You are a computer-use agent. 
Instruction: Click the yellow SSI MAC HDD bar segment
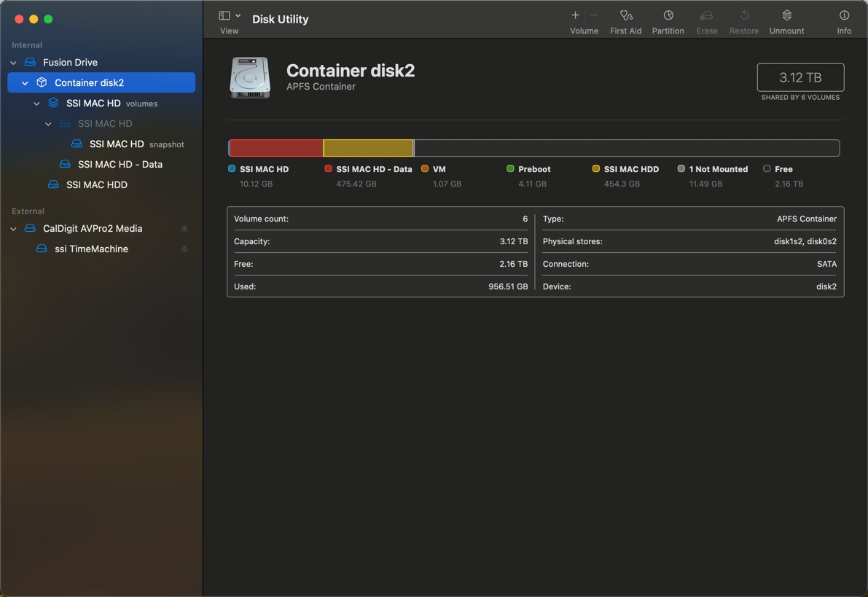[x=368, y=148]
